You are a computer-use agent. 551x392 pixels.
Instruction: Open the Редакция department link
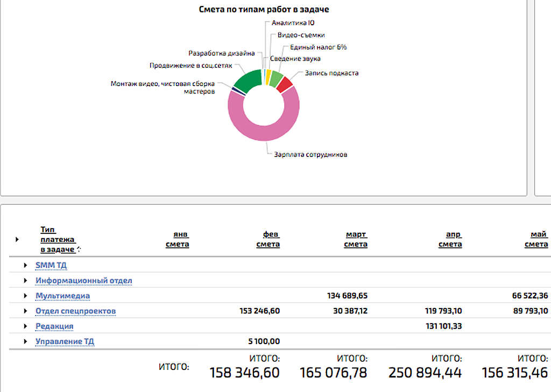[54, 326]
